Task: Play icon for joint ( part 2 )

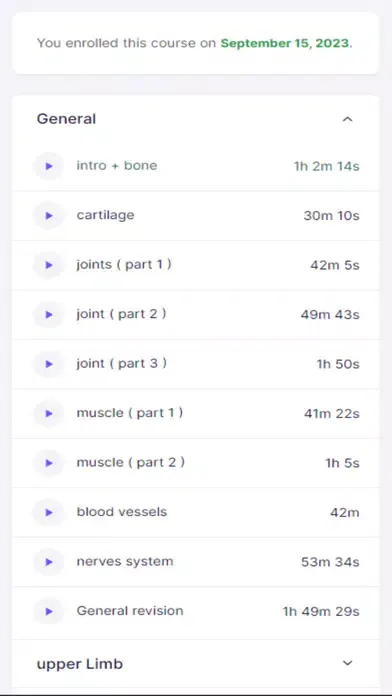Action: point(49,315)
